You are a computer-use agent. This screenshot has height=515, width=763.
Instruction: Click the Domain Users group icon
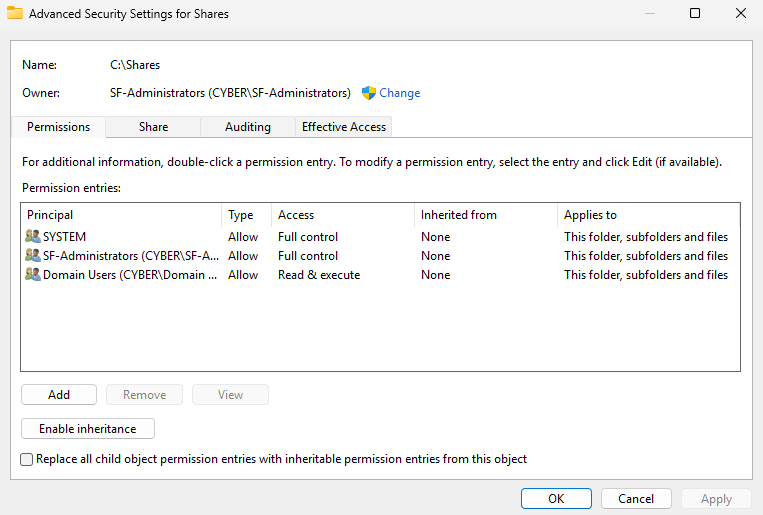33,275
